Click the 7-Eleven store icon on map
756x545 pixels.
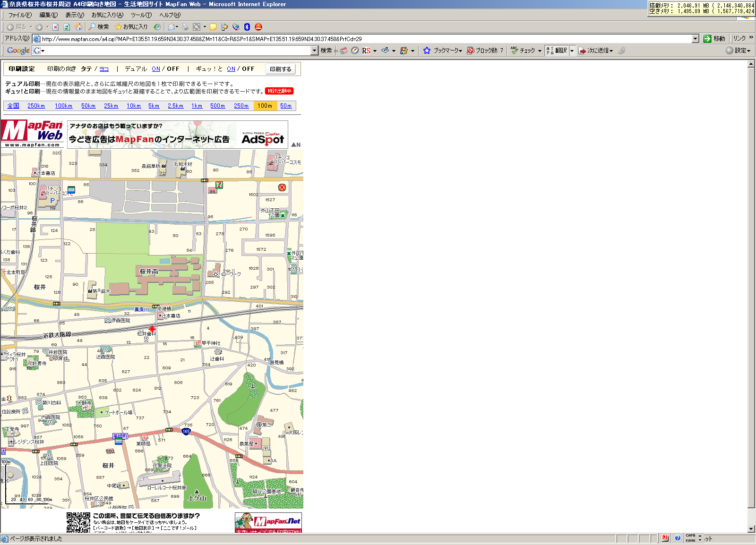coord(219,185)
